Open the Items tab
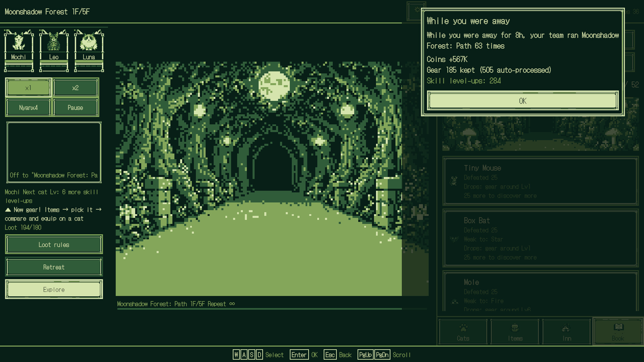This screenshot has width=644, height=362. click(515, 332)
